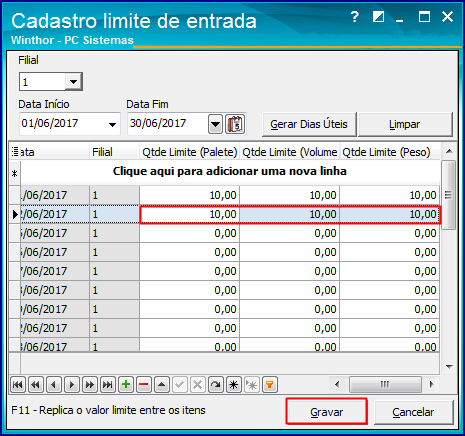Open calendar icon next to Data Fim
The image size is (465, 436).
point(235,124)
